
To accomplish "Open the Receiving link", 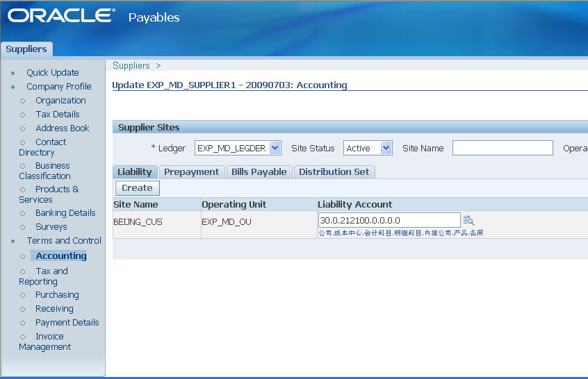I will click(x=54, y=309).
